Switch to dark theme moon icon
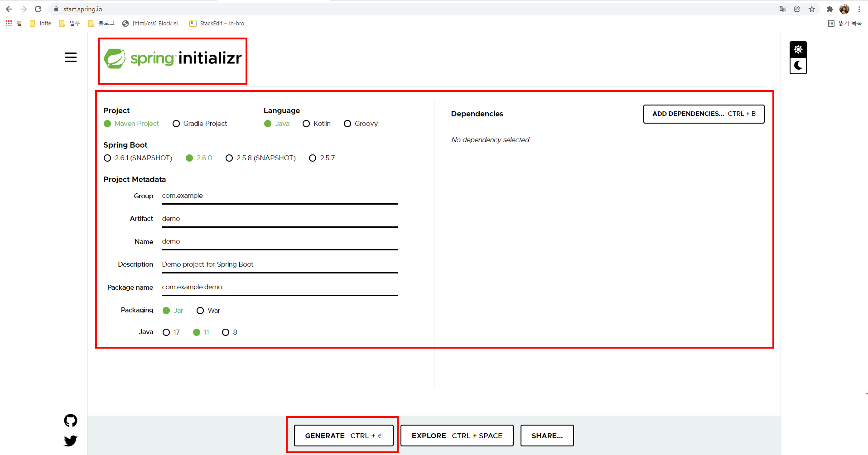The height and width of the screenshot is (455, 868). 798,66
